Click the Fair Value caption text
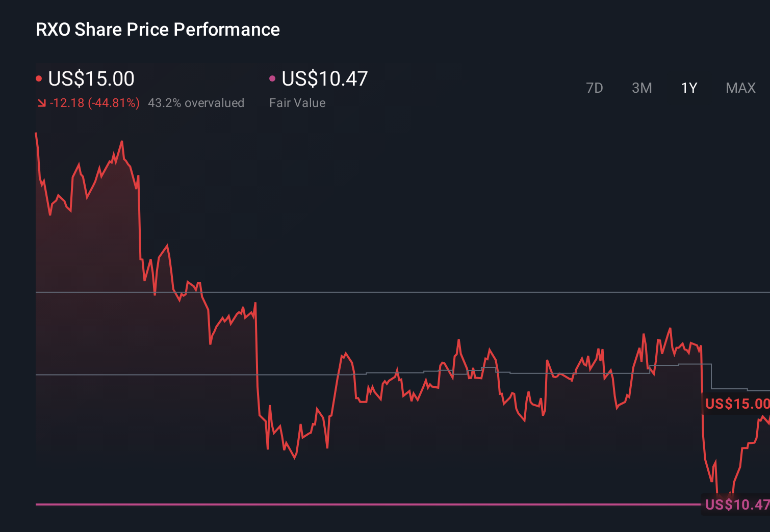 [297, 102]
